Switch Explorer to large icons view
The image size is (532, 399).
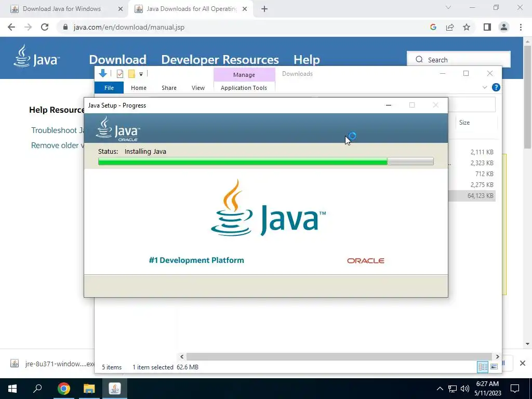[x=494, y=367]
